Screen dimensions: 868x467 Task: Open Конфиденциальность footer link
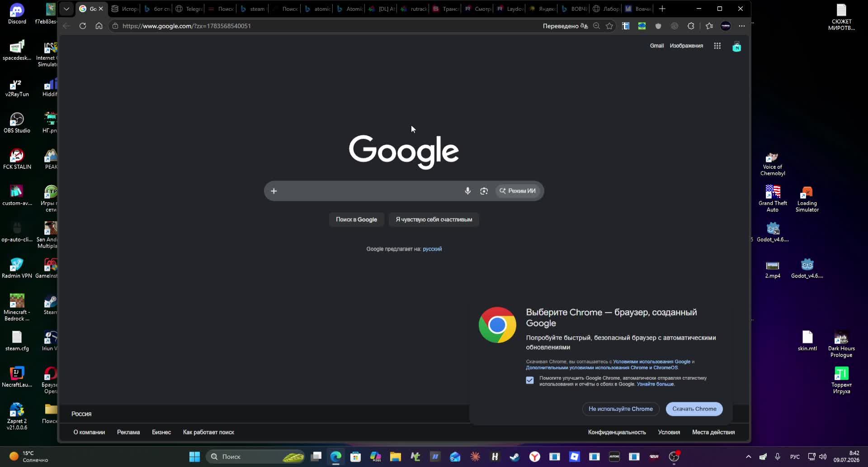point(617,432)
